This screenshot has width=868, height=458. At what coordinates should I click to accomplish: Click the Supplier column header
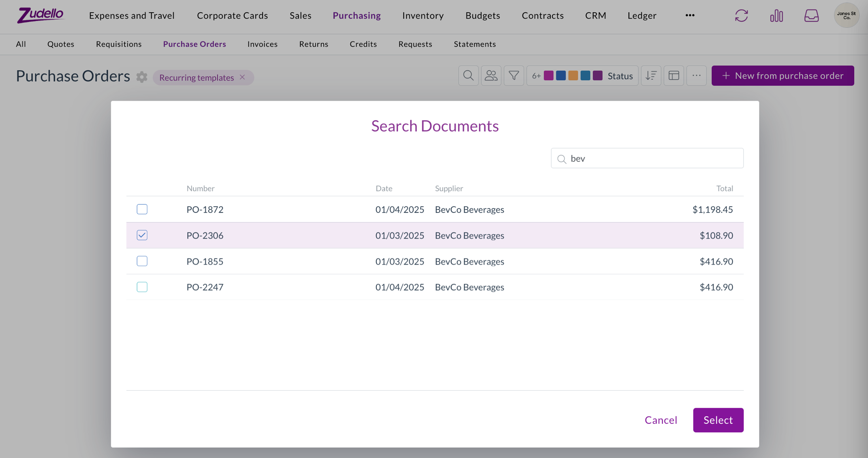point(449,188)
